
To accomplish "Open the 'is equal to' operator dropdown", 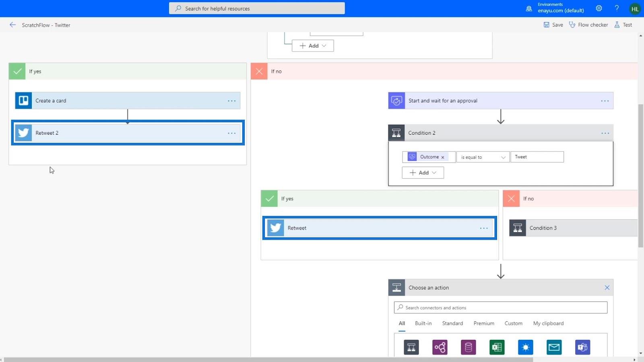I will (x=483, y=157).
